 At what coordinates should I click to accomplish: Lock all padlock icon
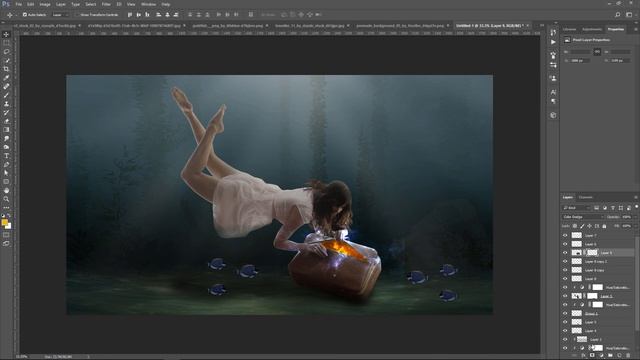[604, 226]
